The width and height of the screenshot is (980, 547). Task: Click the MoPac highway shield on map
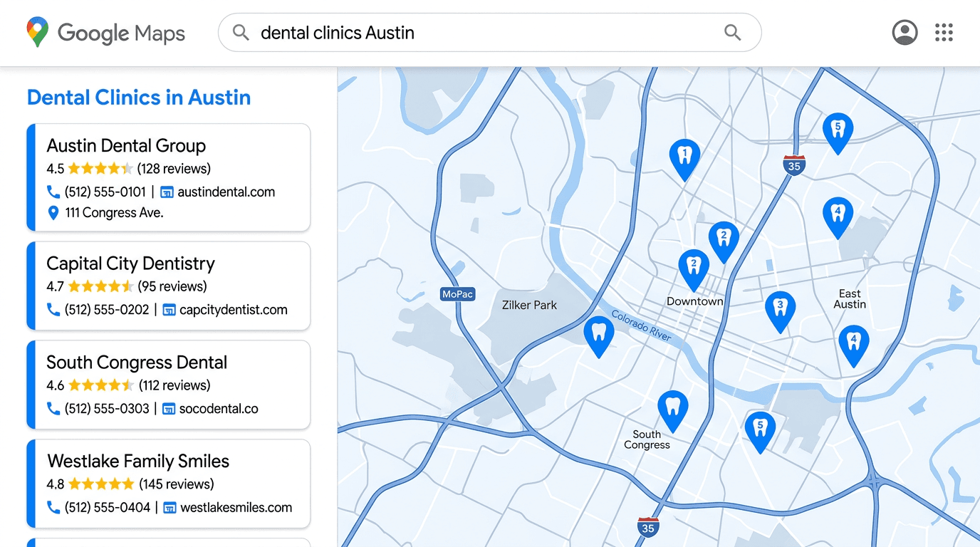click(x=457, y=293)
